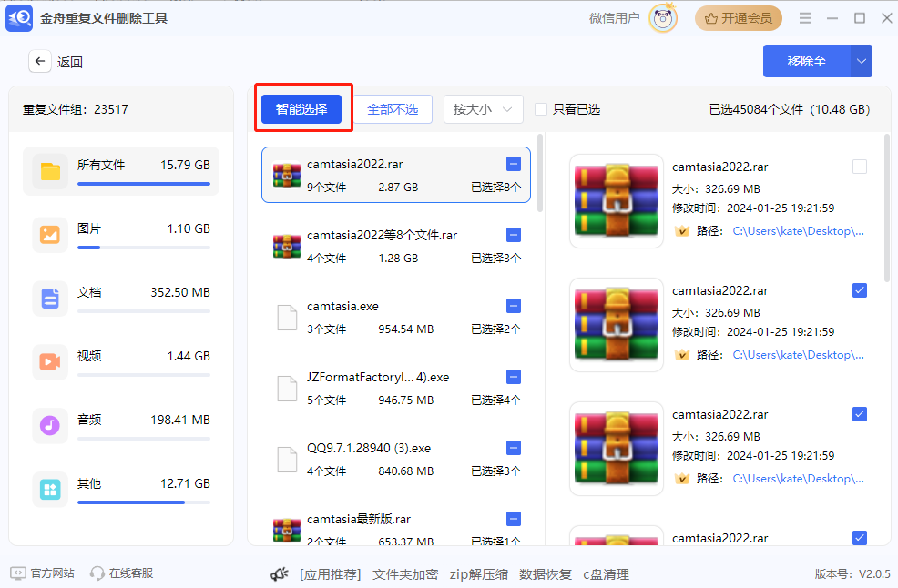This screenshot has width=898, height=588.
Task: Select the All Files folder icon
Action: pyautogui.click(x=50, y=171)
